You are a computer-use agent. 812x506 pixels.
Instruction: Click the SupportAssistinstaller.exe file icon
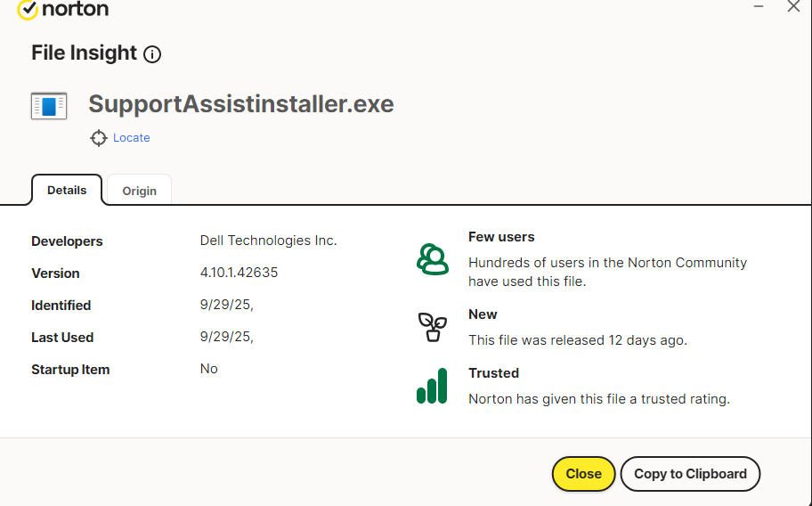coord(49,106)
